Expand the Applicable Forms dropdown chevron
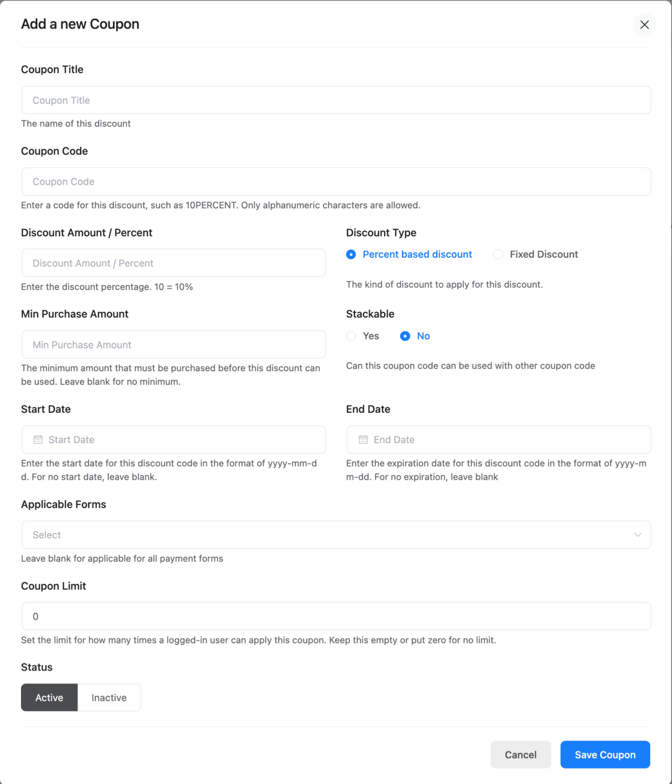The width and height of the screenshot is (672, 784). 637,534
